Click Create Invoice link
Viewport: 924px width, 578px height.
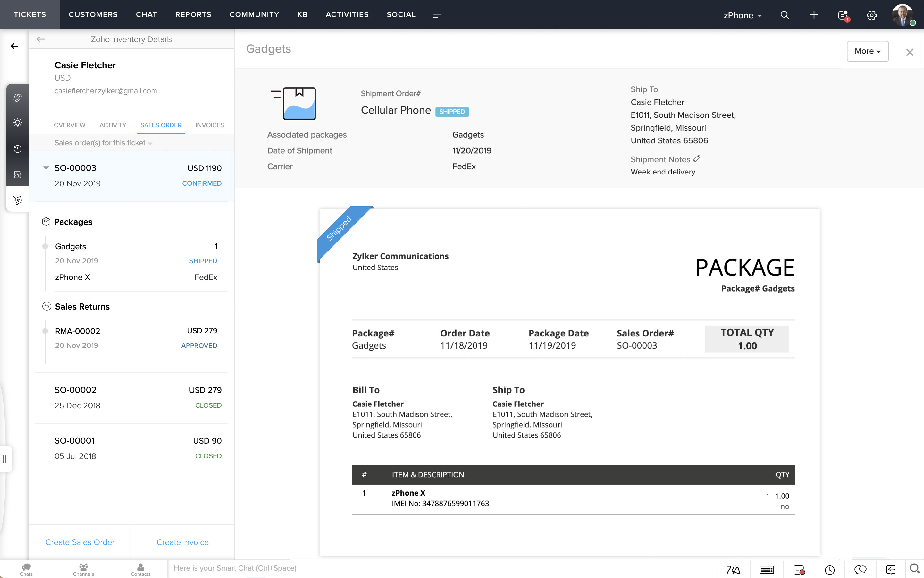[x=182, y=542]
